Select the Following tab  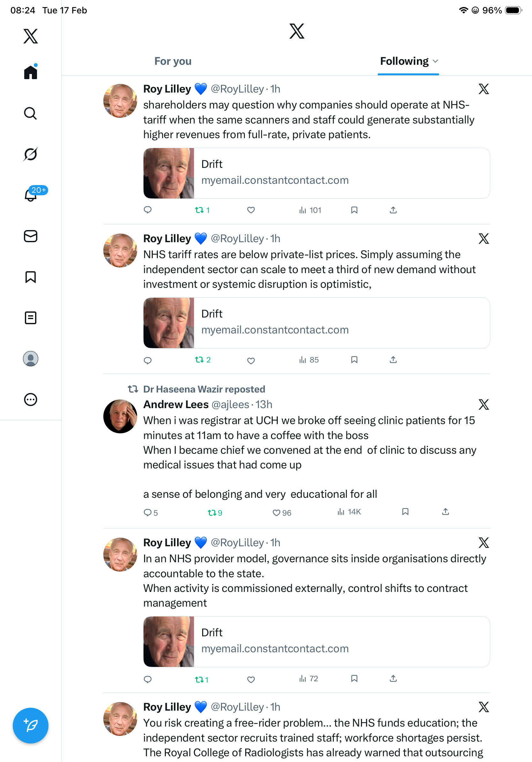[x=404, y=61]
